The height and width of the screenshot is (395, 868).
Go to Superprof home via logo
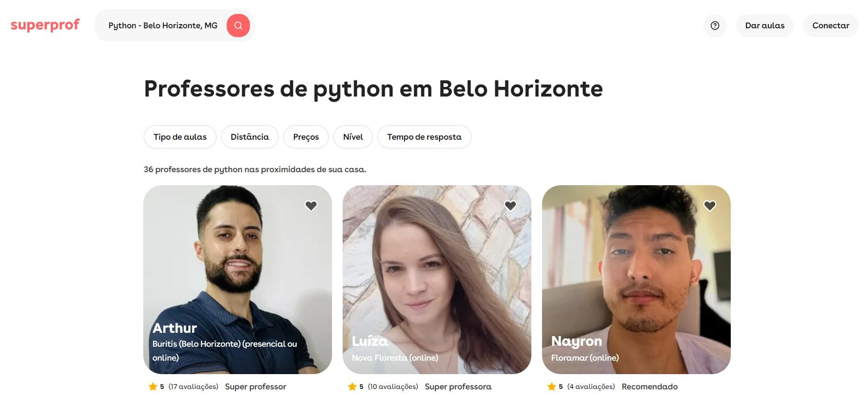tap(45, 25)
